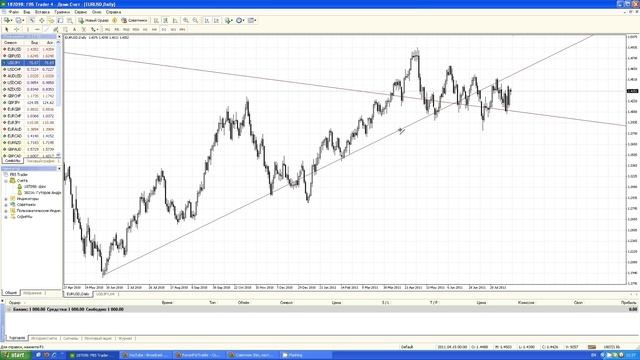640x360 pixels.
Task: Expand the Советники tree node
Action: point(6,204)
